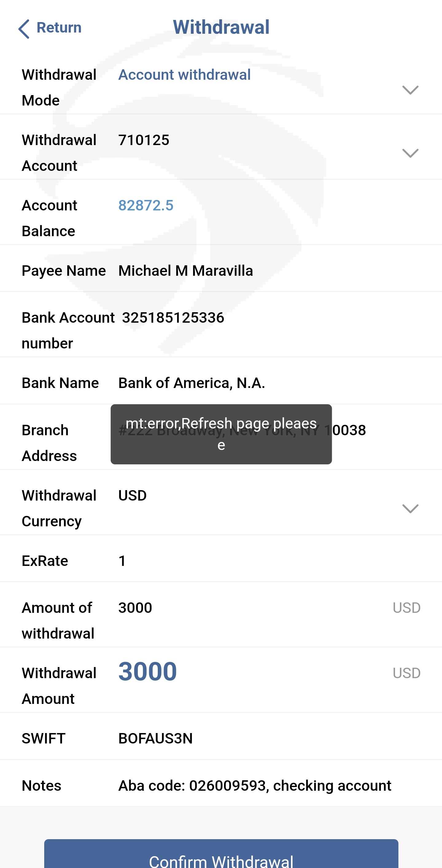Select USD withdrawal currency value
The height and width of the screenshot is (868, 442).
(x=133, y=496)
